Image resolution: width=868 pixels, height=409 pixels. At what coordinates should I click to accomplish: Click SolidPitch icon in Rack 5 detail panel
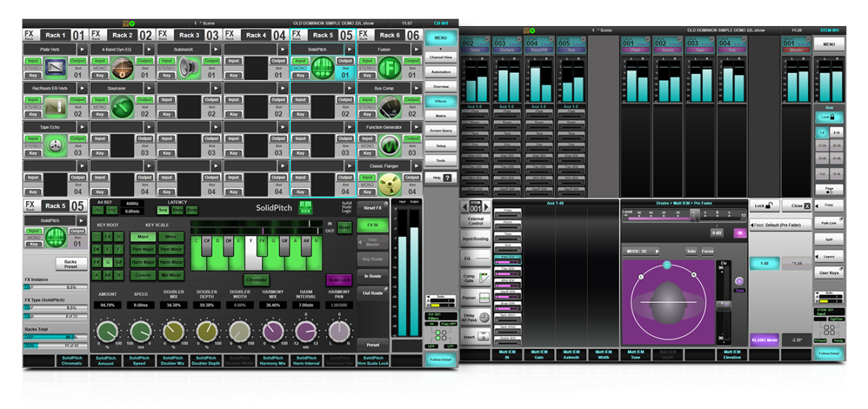[x=55, y=238]
